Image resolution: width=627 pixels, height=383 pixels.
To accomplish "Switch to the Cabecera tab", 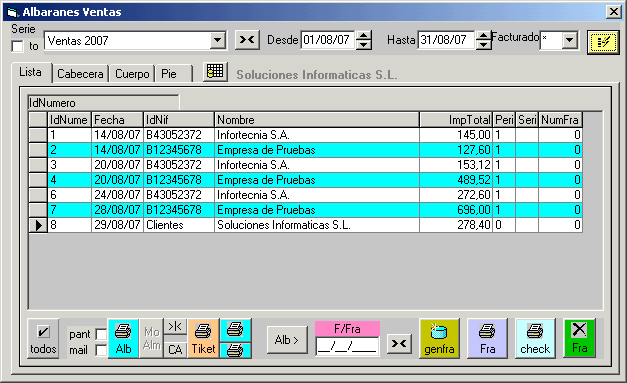I will (80, 74).
